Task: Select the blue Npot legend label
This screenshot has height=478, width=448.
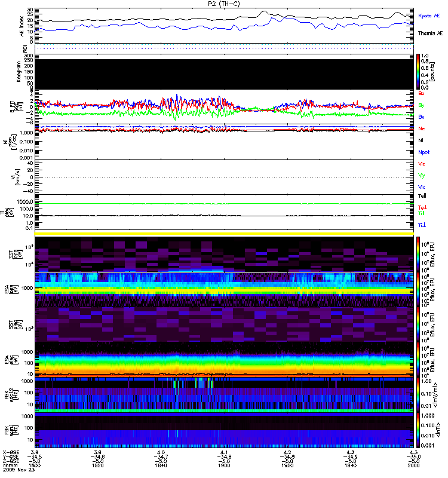Action: [424, 152]
